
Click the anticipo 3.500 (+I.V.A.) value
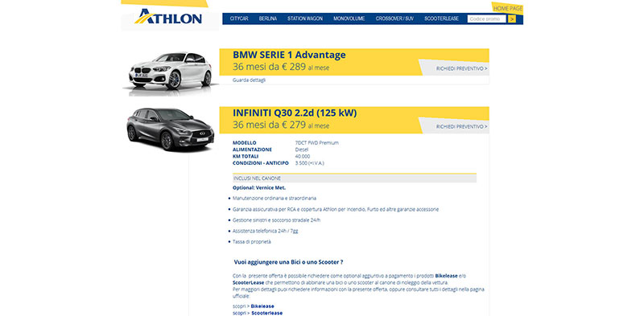pyautogui.click(x=310, y=163)
